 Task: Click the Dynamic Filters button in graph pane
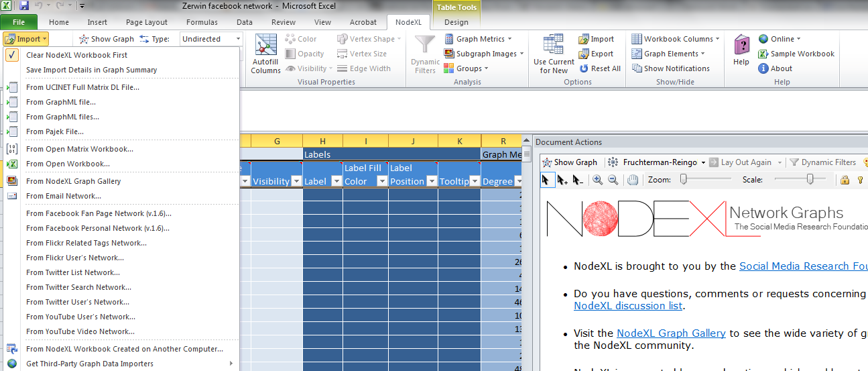822,162
